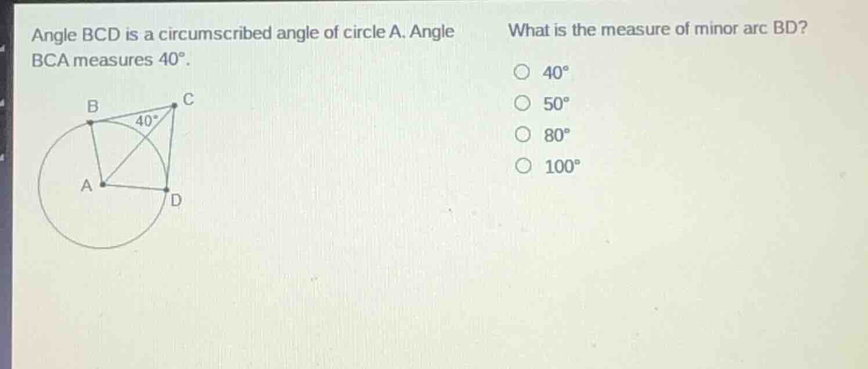Click the problem statement about angle BCD
The height and width of the screenshot is (369, 868).
(x=241, y=33)
